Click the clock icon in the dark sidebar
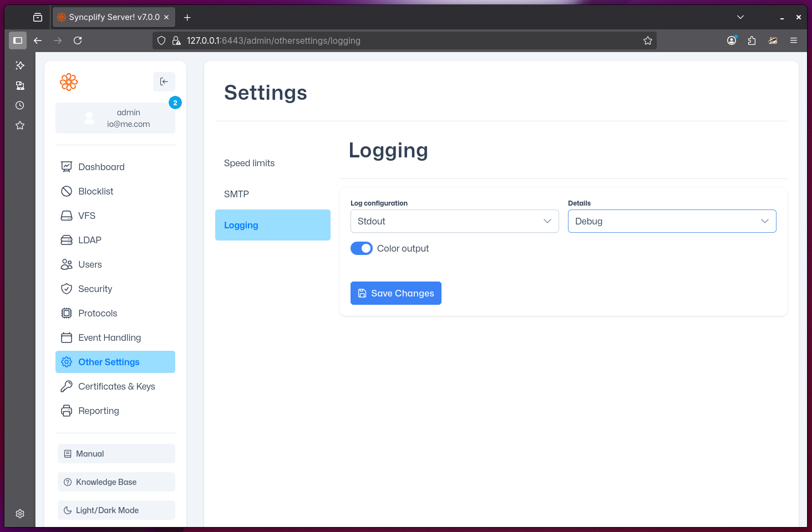Image resolution: width=812 pixels, height=532 pixels. (x=19, y=105)
